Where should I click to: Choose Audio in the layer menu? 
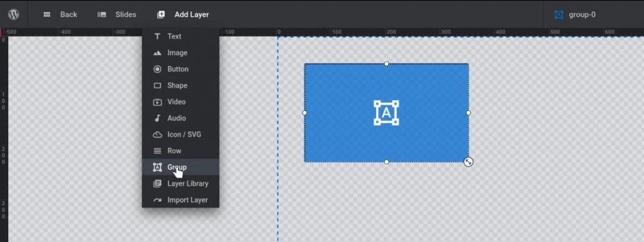pos(180,118)
